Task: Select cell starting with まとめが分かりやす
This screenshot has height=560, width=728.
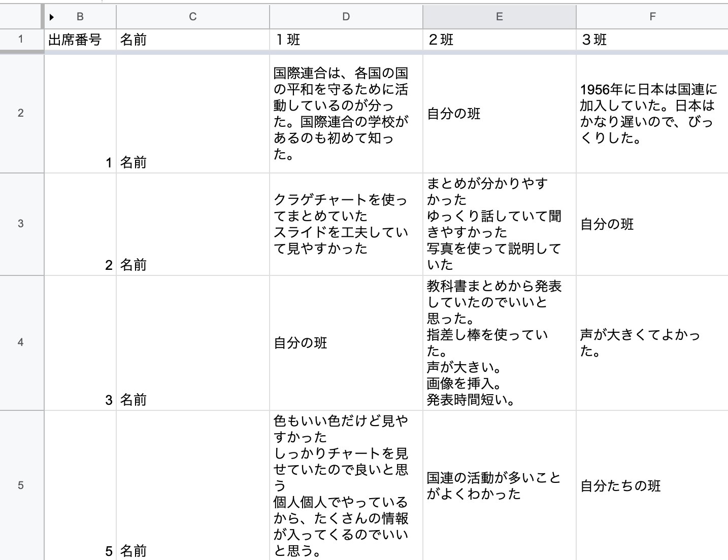Action: tap(500, 224)
